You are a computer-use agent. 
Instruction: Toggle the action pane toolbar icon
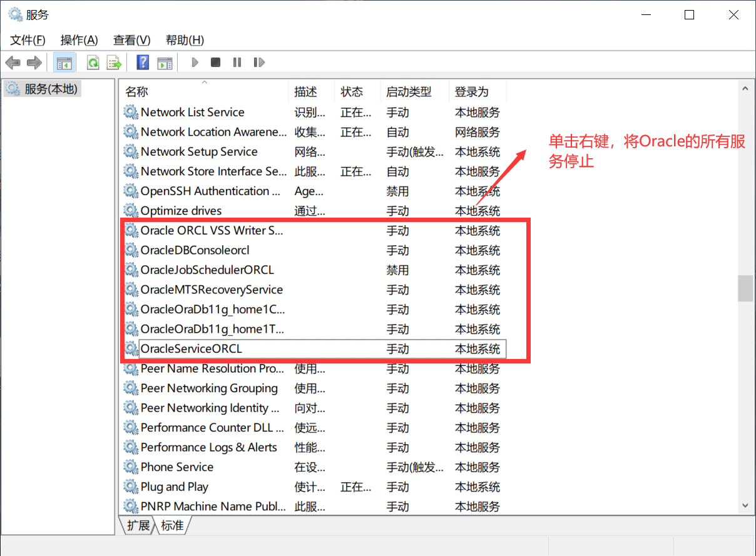click(x=165, y=63)
